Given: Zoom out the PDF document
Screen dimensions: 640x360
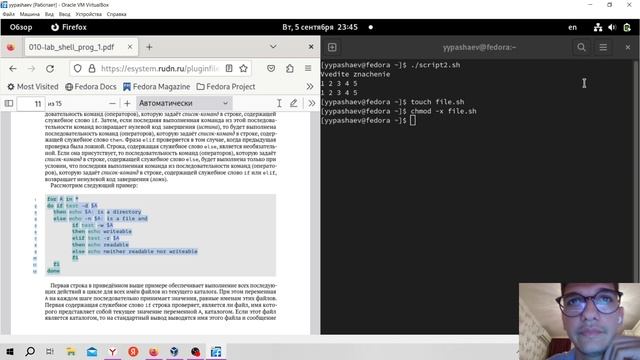Looking at the screenshot, I should point(112,103).
